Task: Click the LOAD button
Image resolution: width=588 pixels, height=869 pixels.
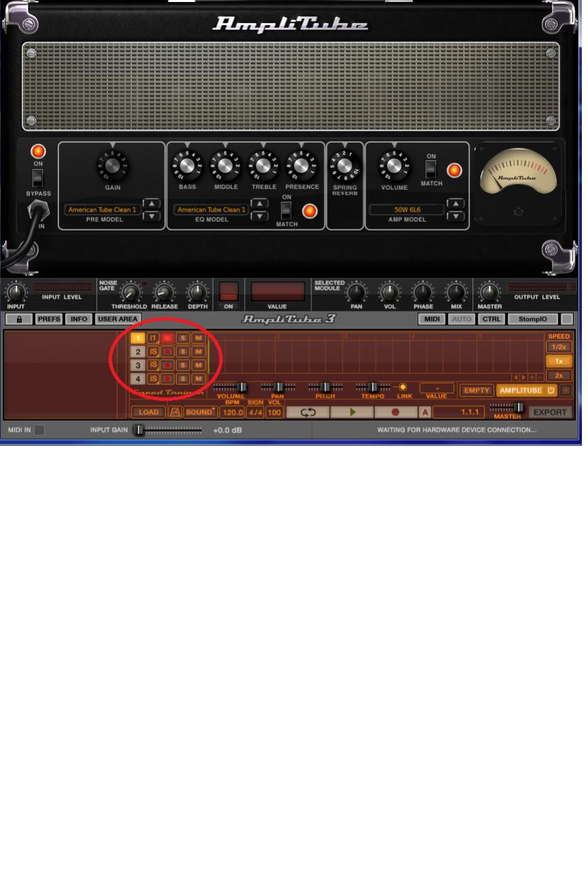Action: click(149, 412)
